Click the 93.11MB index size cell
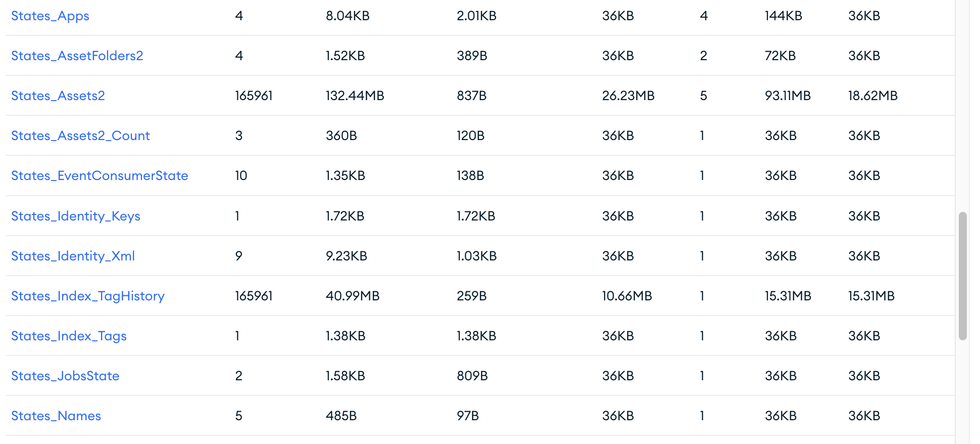Viewport: 980px width, 444px height. pyautogui.click(x=788, y=96)
